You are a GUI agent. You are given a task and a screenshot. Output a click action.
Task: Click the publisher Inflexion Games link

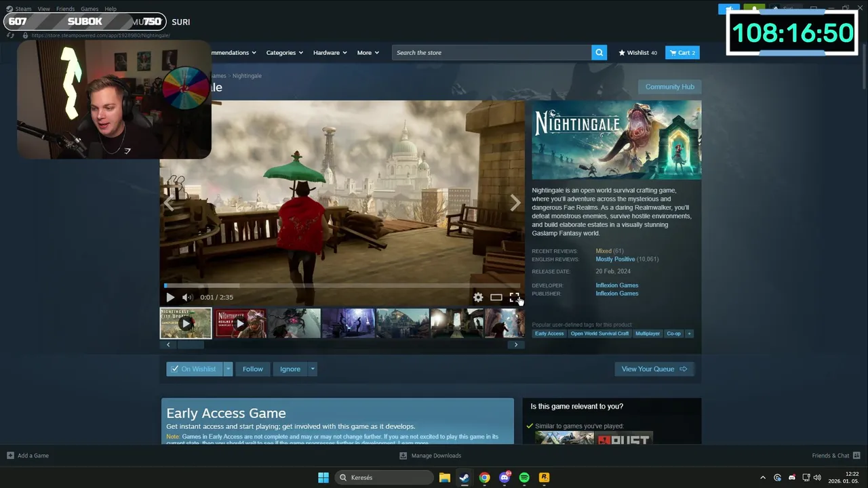[616, 293]
